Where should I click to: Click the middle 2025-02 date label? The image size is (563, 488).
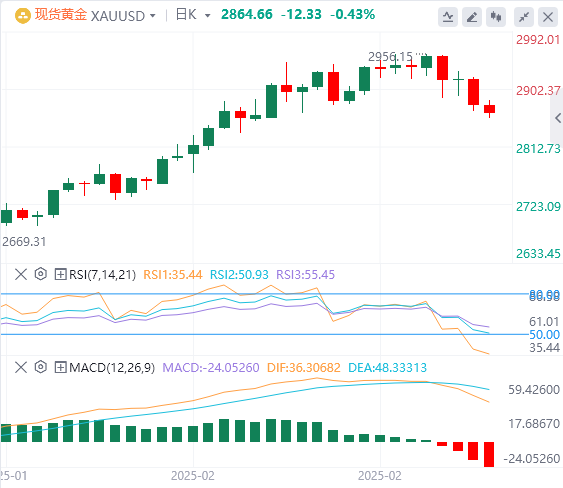(x=192, y=476)
